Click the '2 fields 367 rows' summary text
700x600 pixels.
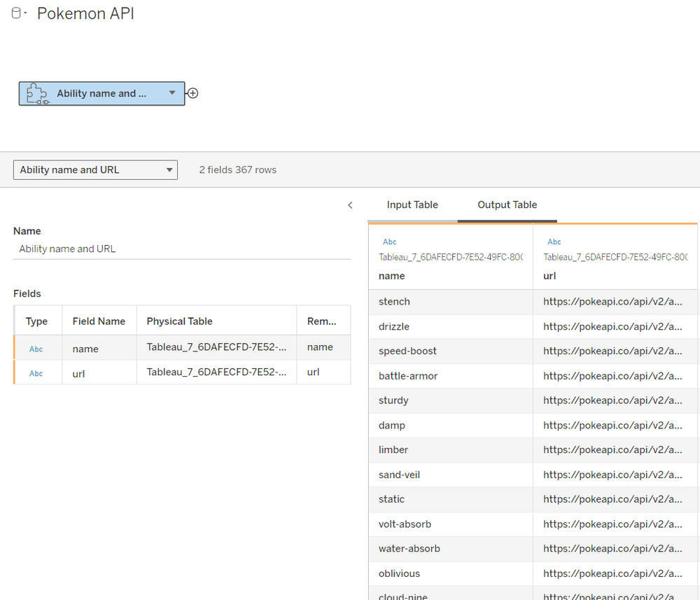point(237,170)
